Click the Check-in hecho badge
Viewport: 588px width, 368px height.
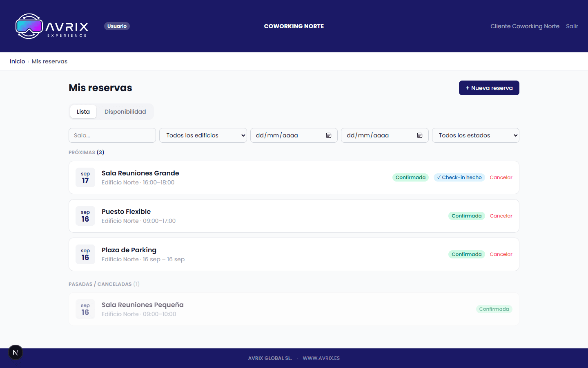tap(459, 177)
